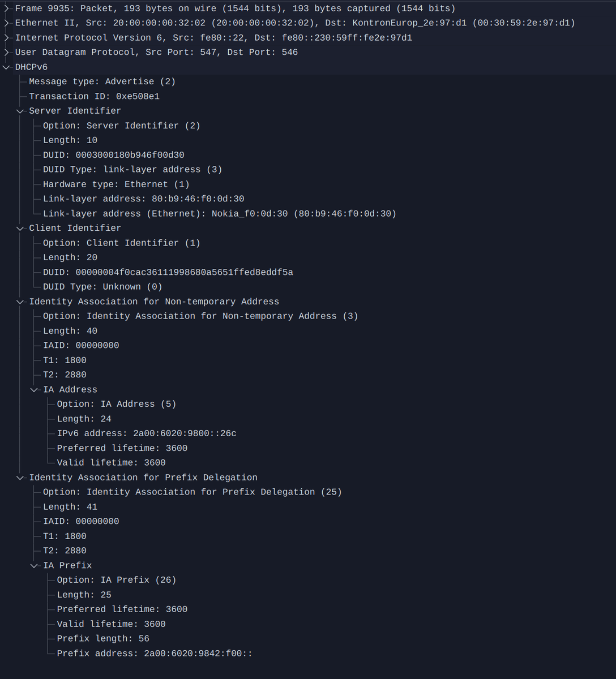
Task: Select the Transaction ID 0xe508e1 field
Action: click(x=95, y=96)
